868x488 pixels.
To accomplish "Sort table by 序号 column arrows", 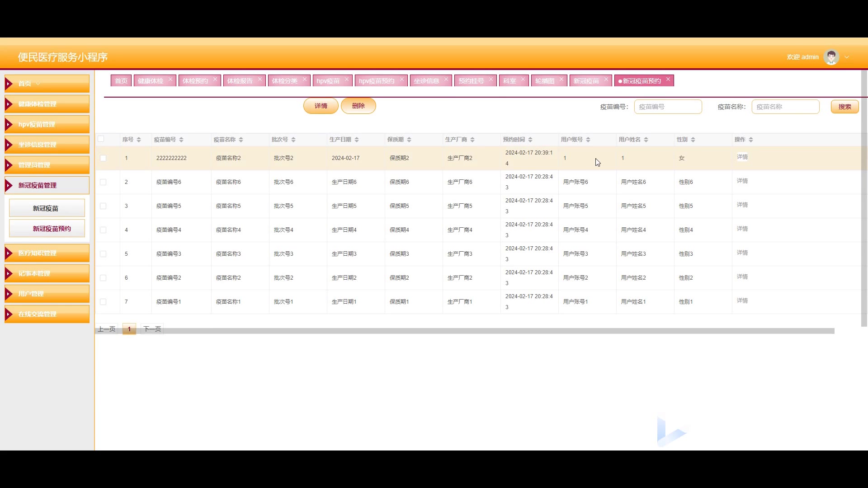I will click(x=139, y=140).
